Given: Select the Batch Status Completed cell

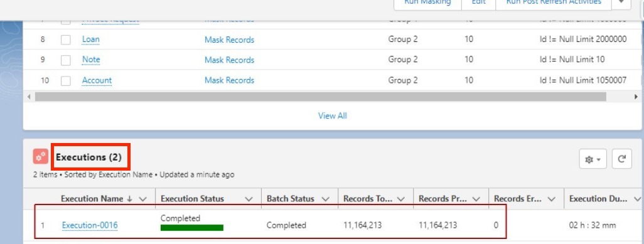Looking at the screenshot, I should click(286, 225).
